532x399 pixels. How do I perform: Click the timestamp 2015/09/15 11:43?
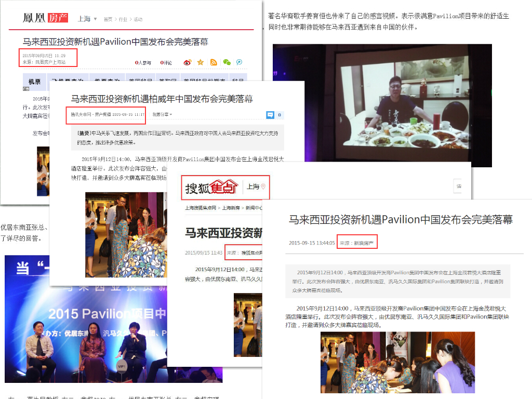(x=204, y=253)
